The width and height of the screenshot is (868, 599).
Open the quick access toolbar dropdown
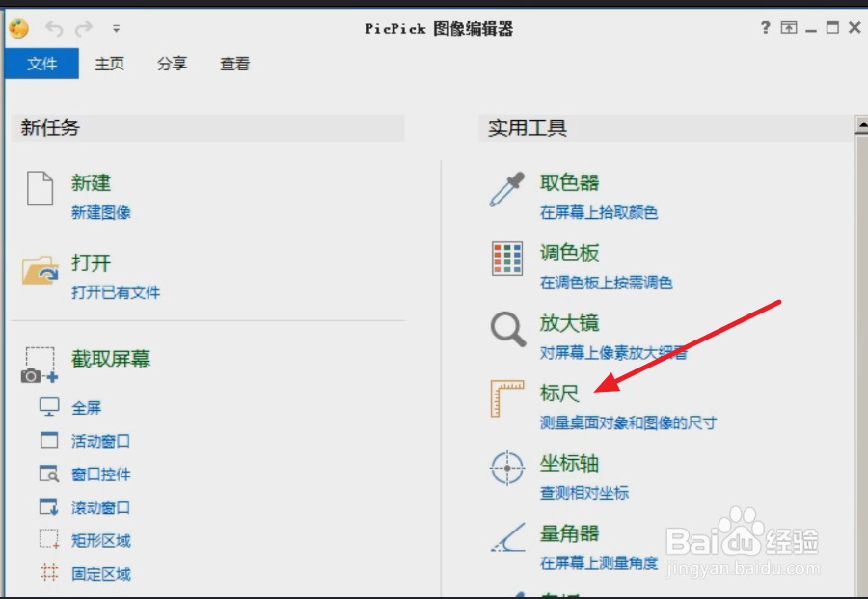click(117, 28)
